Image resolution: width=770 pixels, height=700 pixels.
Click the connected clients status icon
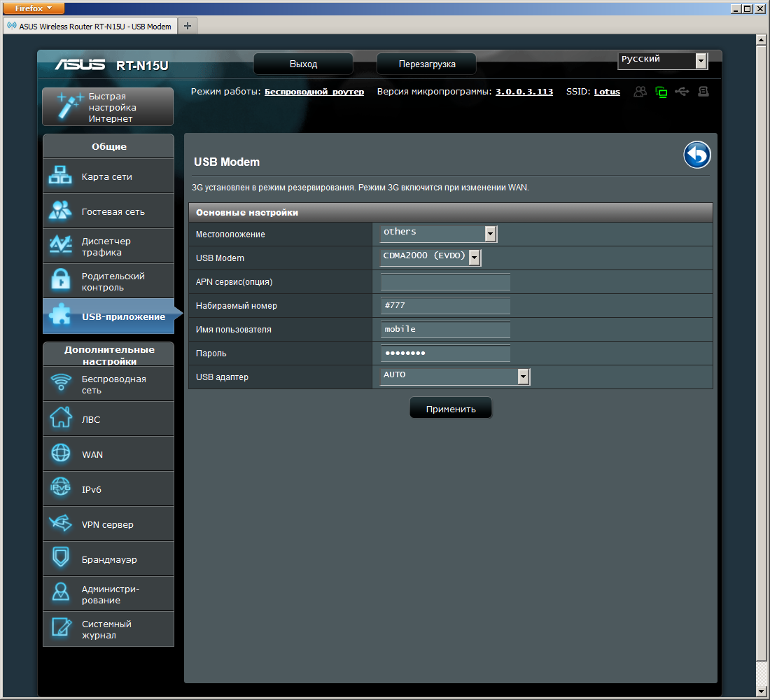[x=640, y=92]
